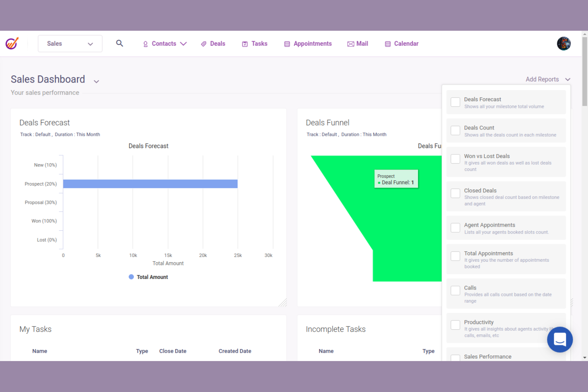This screenshot has height=392, width=588.
Task: Check the Deals Count report checkbox
Action: [x=455, y=131]
